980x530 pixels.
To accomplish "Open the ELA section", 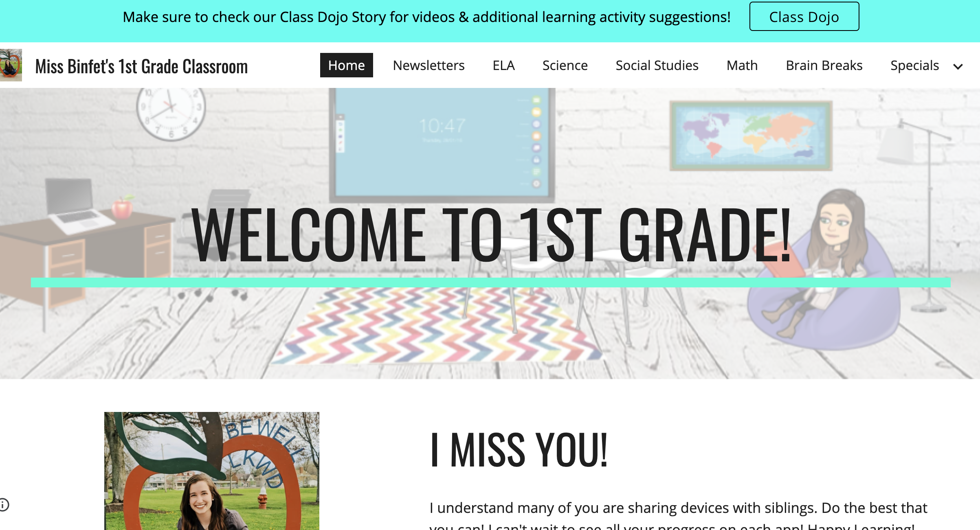I will (503, 65).
